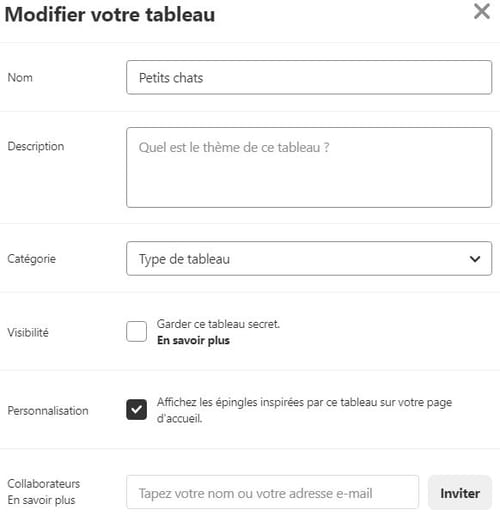Image resolution: width=500 pixels, height=516 pixels.
Task: Open En savoir plus under Collaborateurs
Action: tap(41, 500)
